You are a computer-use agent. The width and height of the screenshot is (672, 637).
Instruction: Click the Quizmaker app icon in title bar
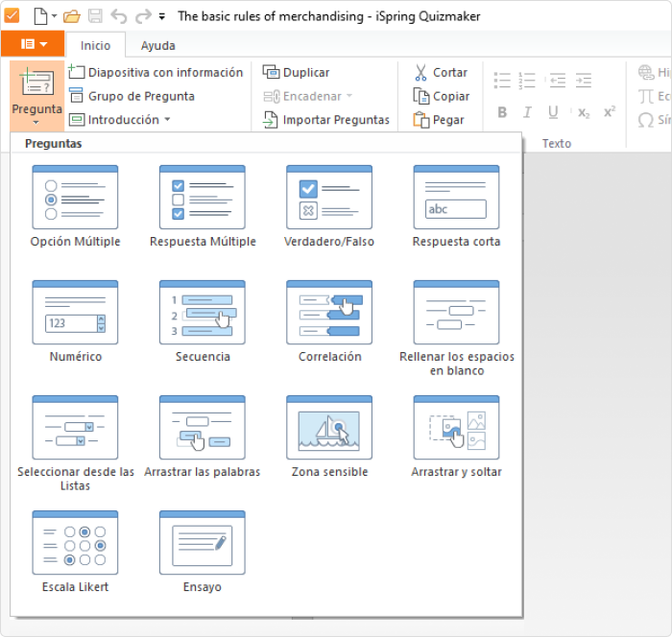coord(12,16)
